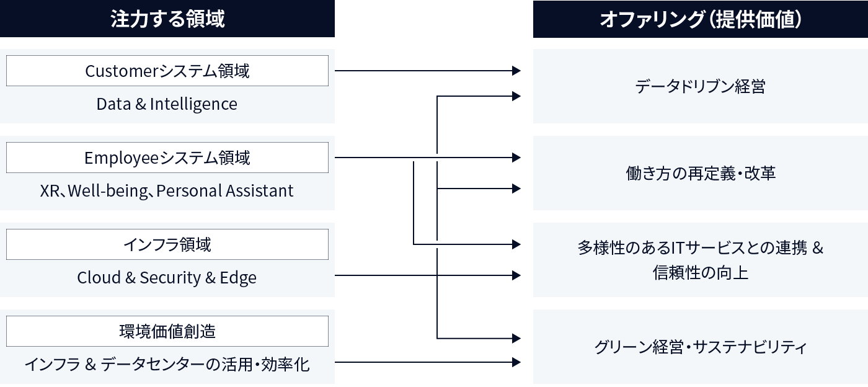Open the 多様性のあるITサービスとの連携 panel

coord(701,260)
